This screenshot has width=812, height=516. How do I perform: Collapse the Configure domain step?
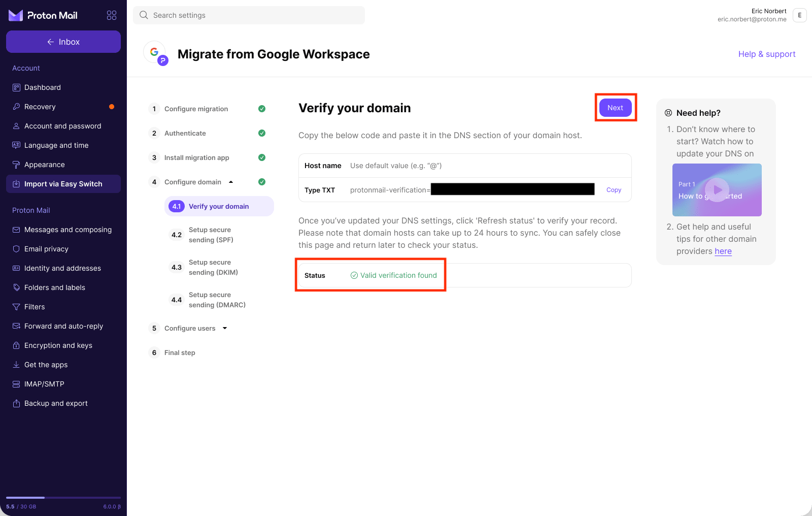[x=231, y=182]
